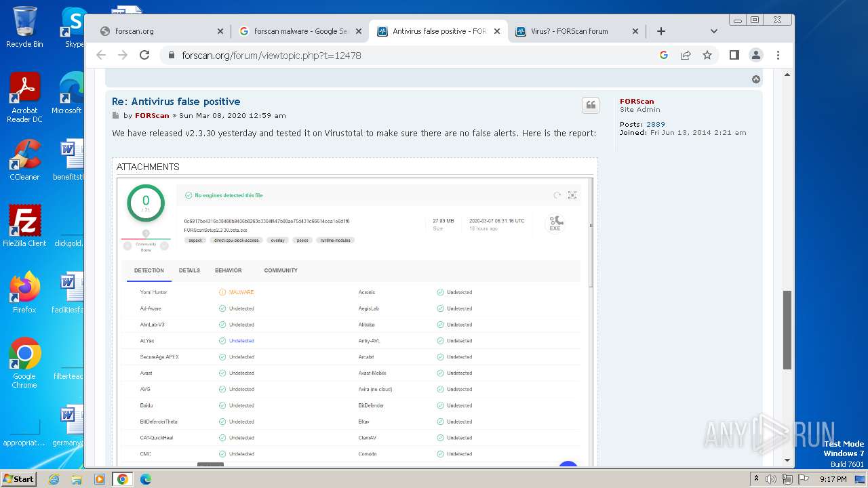Open a new Chrome tab

(x=661, y=31)
